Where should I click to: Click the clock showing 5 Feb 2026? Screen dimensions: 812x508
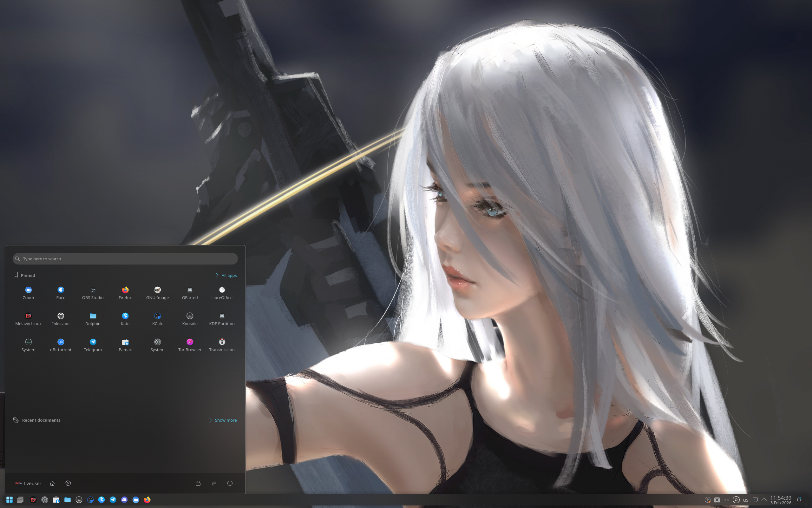tap(781, 500)
